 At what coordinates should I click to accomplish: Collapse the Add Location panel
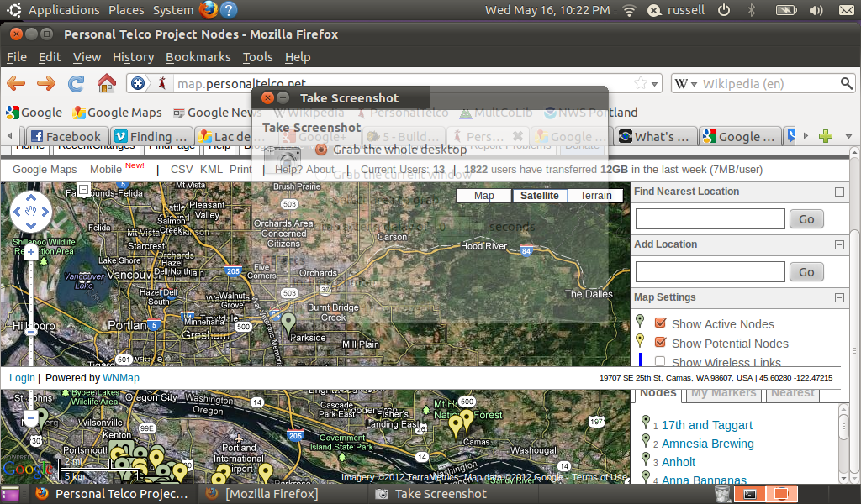[839, 244]
